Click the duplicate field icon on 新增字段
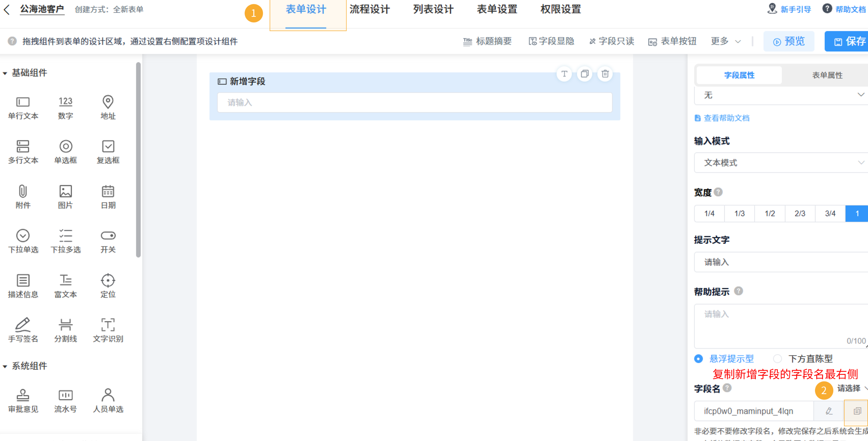 585,74
